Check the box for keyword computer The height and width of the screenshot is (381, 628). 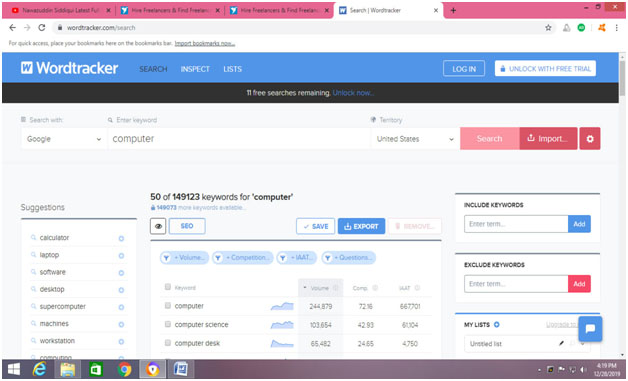[x=168, y=305]
